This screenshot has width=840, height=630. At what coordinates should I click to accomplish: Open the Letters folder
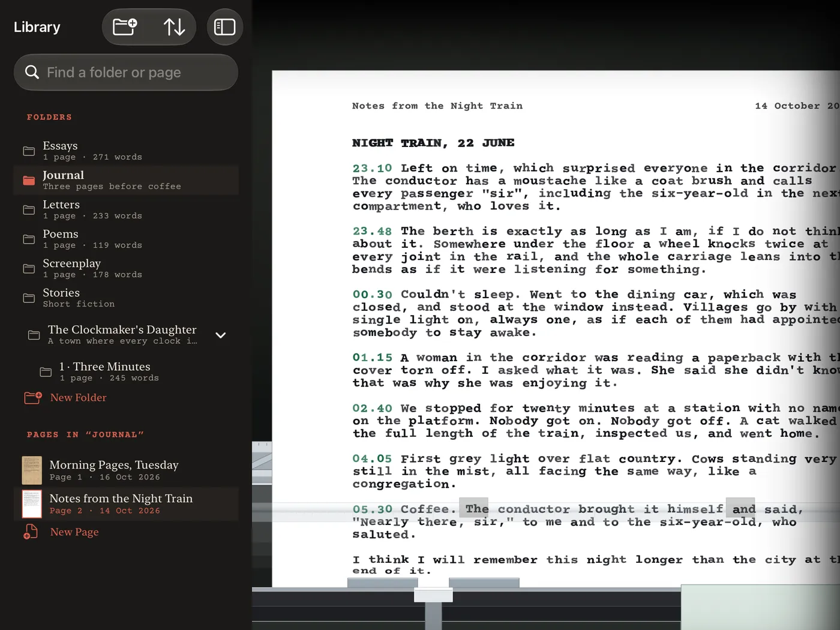tap(126, 209)
